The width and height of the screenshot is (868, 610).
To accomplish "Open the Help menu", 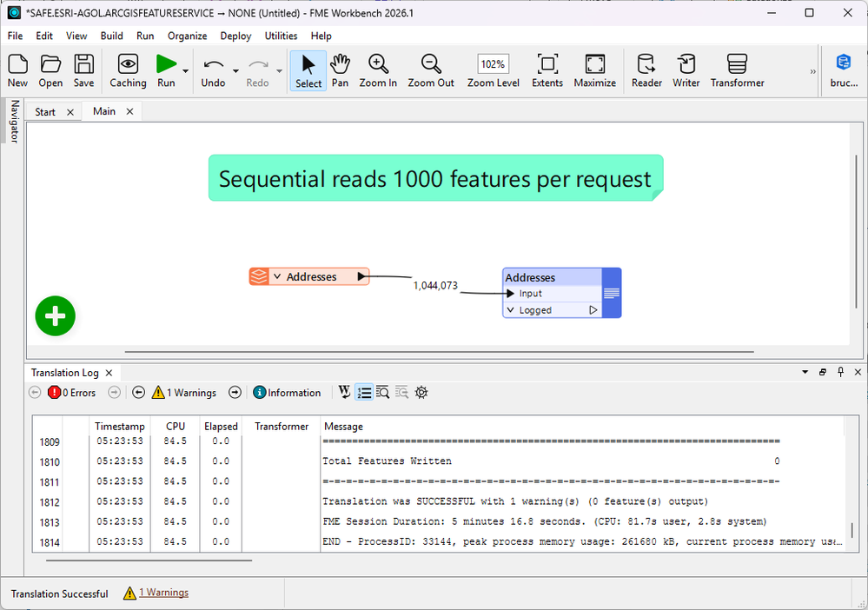I will (321, 36).
